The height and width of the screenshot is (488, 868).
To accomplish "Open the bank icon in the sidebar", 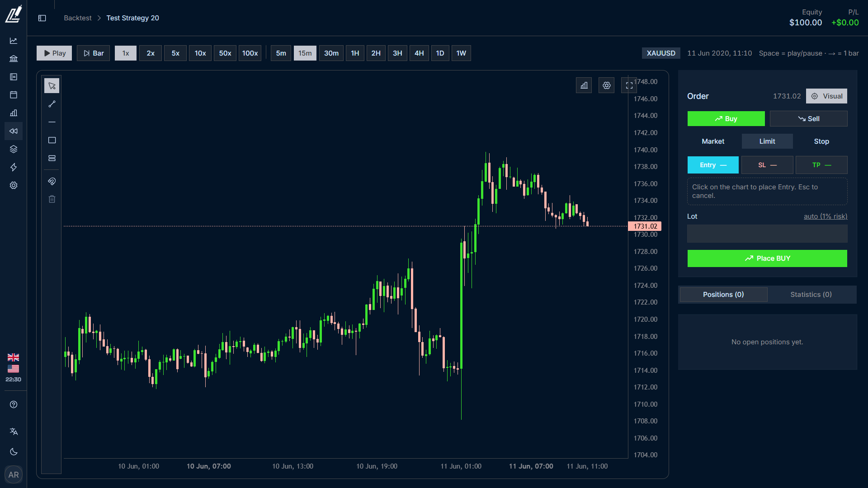I will pyautogui.click(x=14, y=59).
